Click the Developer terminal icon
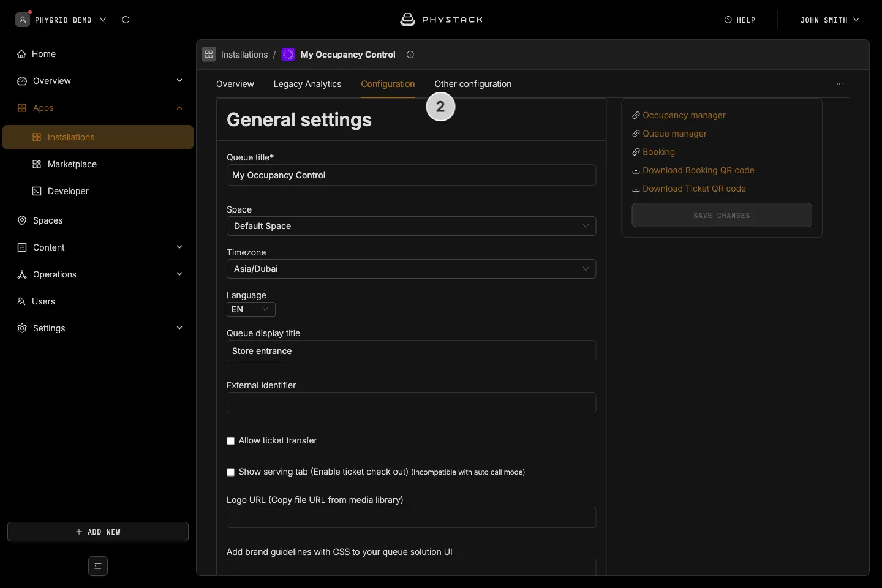 [37, 191]
